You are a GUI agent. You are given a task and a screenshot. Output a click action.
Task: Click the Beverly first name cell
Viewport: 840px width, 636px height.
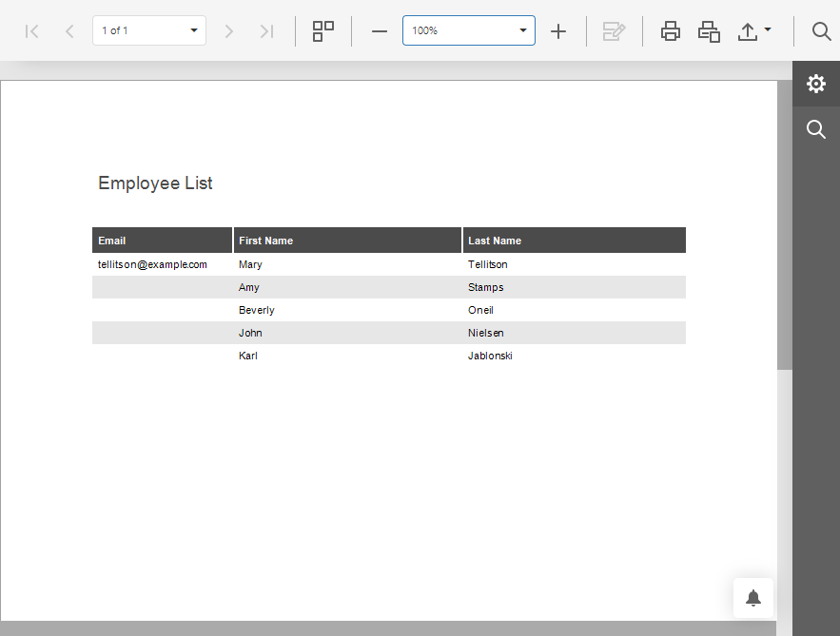click(347, 310)
